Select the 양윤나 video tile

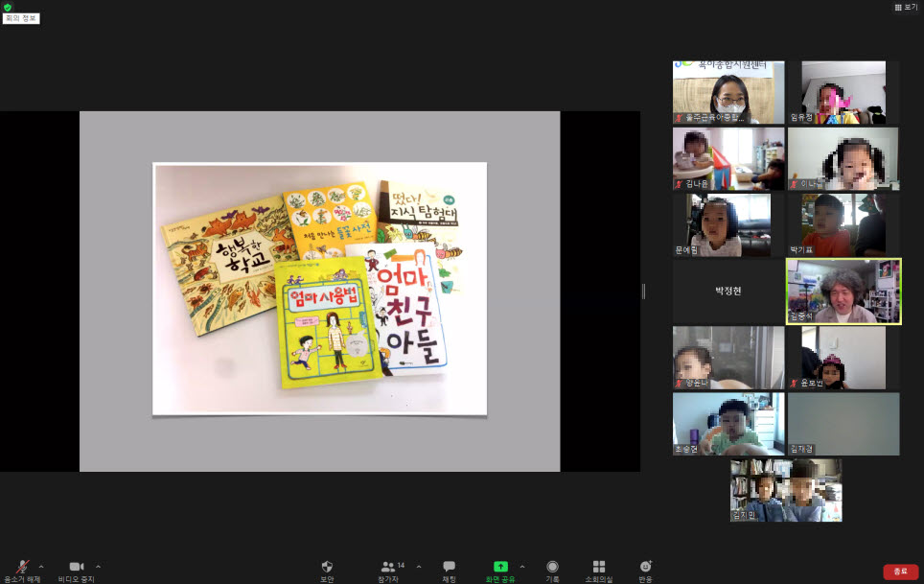(x=728, y=358)
